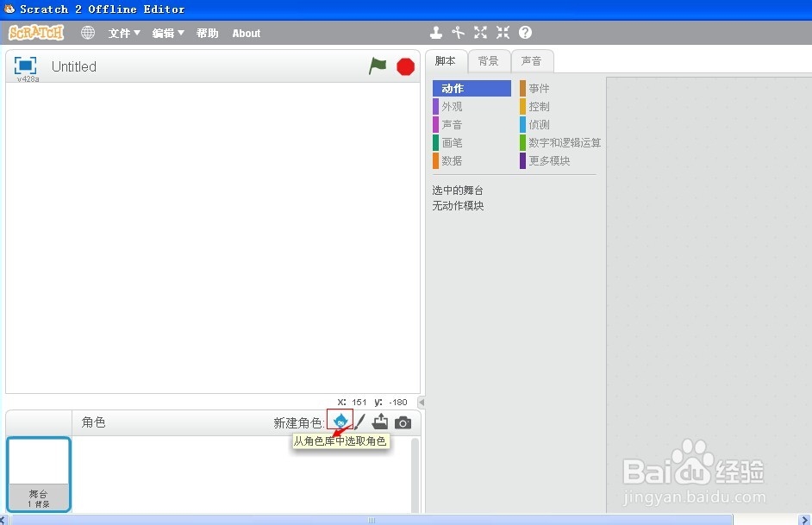Click the left arrow of horizontal scrollbar
The height and width of the screenshot is (525, 812).
click(x=3, y=520)
